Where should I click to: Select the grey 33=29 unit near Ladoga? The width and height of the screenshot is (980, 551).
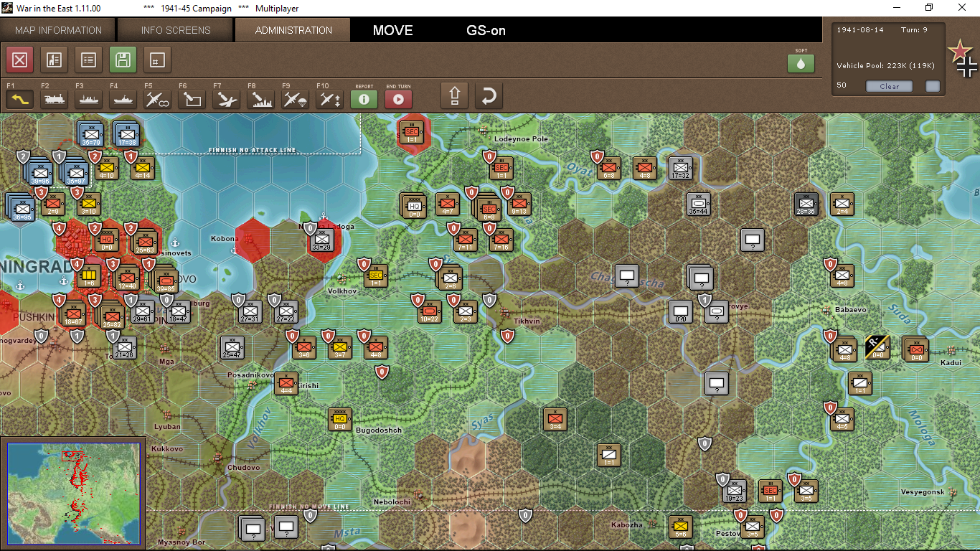322,239
